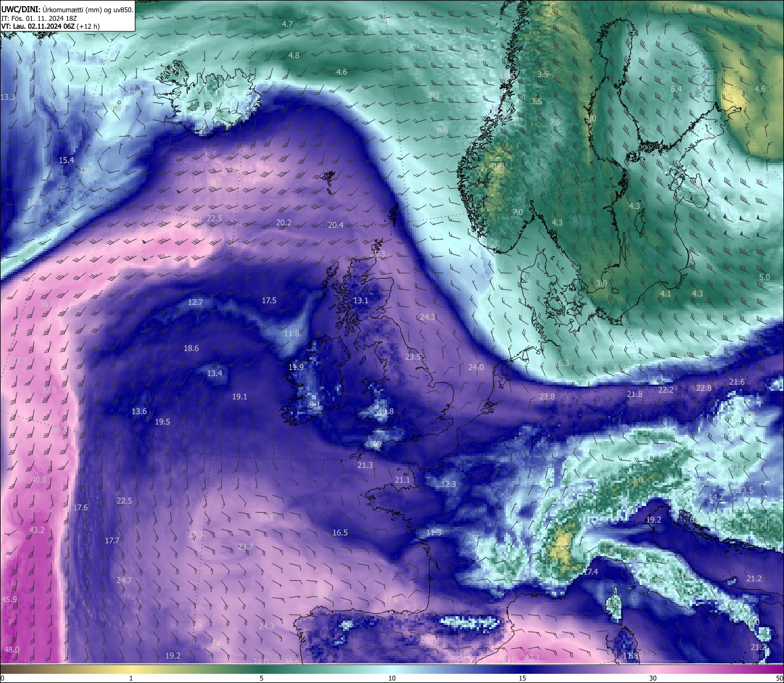Click the map value 20.4
Viewport: 784px width, 683px height.
pyautogui.click(x=336, y=225)
